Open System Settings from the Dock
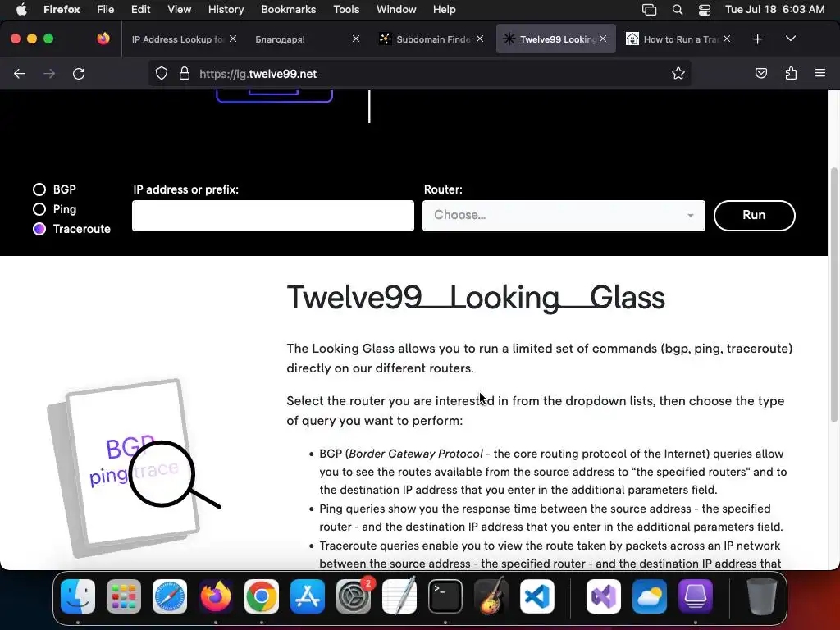Viewport: 840px width, 630px height. point(354,596)
